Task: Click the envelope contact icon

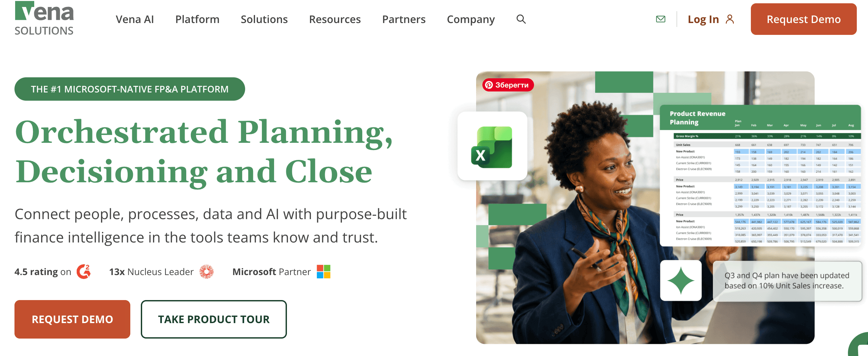Action: pyautogui.click(x=660, y=19)
